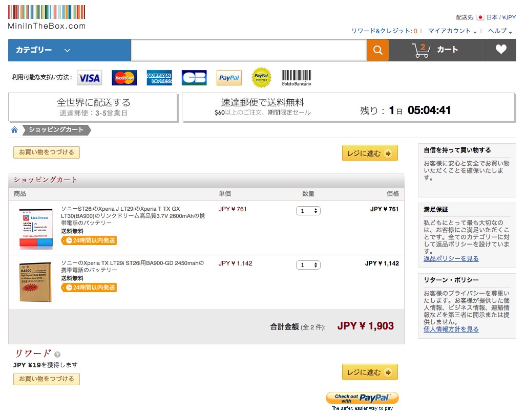Click the ショッピングカート breadcrumb tab

[56, 130]
